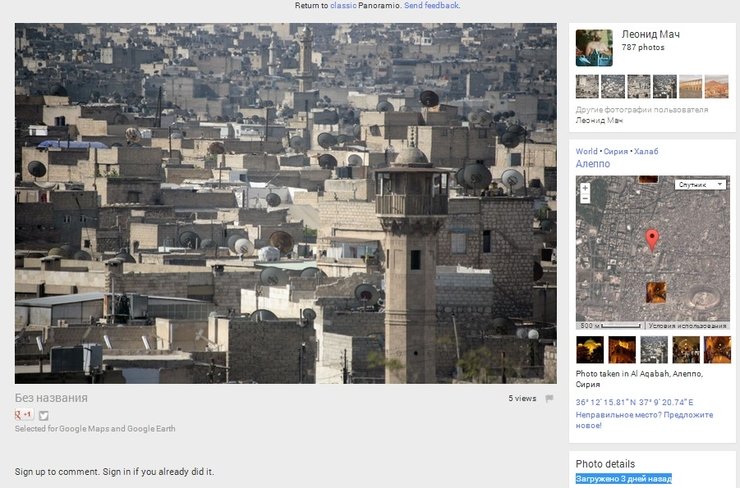740x488 pixels.
Task: Zoom in on the map
Action: click(585, 188)
